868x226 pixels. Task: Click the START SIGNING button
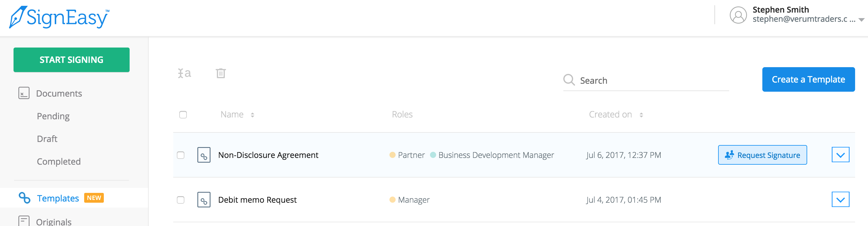pyautogui.click(x=71, y=59)
